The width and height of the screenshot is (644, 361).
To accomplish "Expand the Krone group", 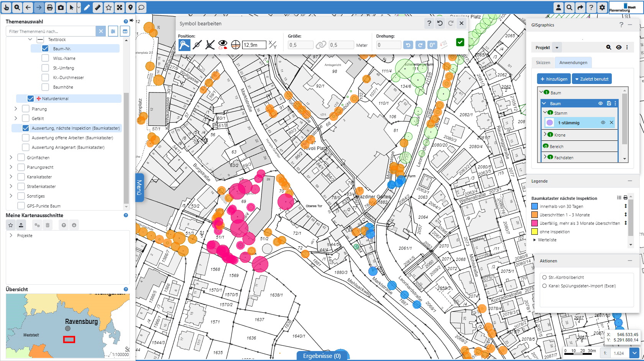I will pyautogui.click(x=545, y=135).
